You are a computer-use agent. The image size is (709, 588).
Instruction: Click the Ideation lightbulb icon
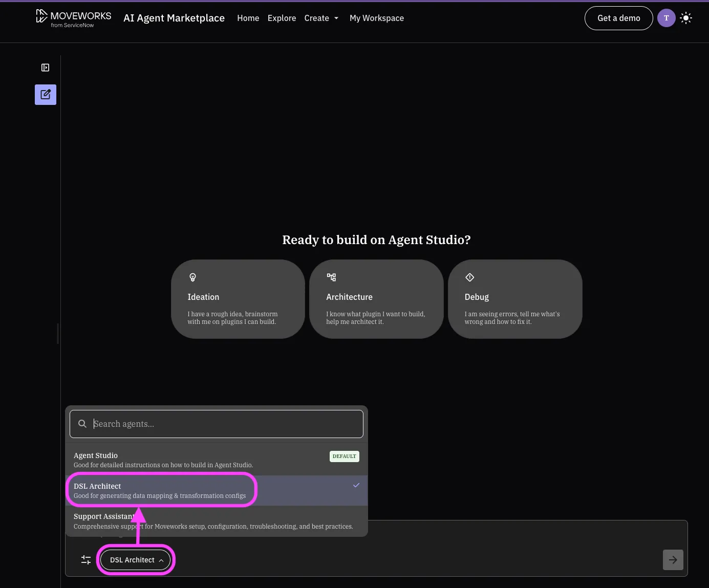pyautogui.click(x=193, y=277)
